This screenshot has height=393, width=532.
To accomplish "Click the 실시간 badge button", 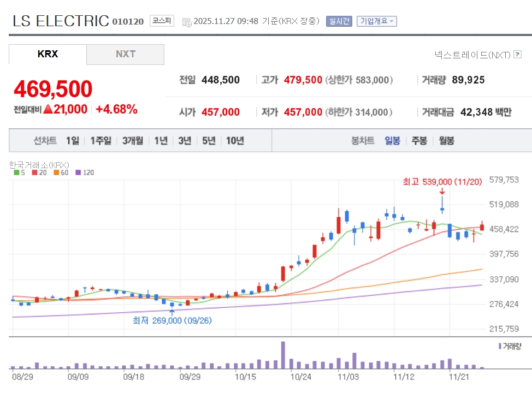I will (x=339, y=21).
